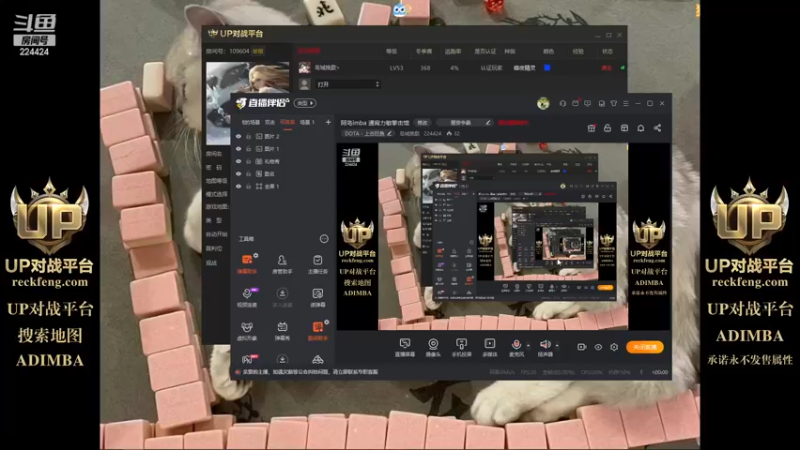Click the share icon in 直播伴侣 top right
This screenshot has height=450, width=800.
point(657,128)
